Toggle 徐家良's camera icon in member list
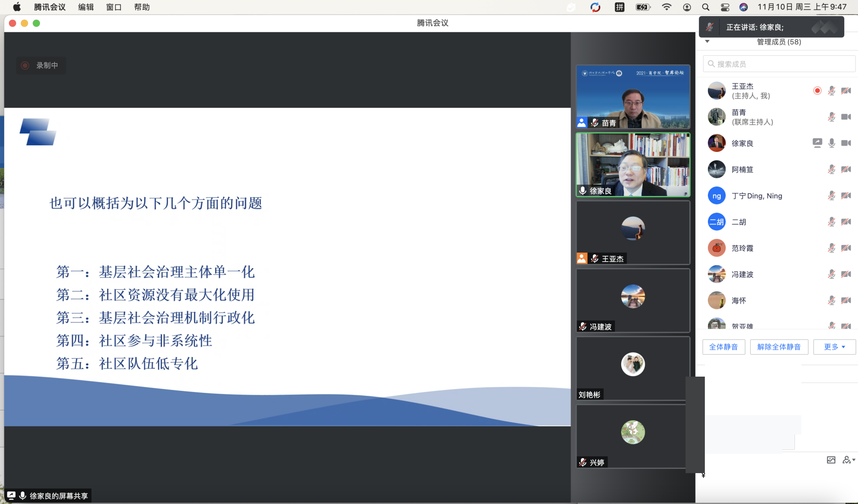The height and width of the screenshot is (504, 858). pyautogui.click(x=846, y=143)
